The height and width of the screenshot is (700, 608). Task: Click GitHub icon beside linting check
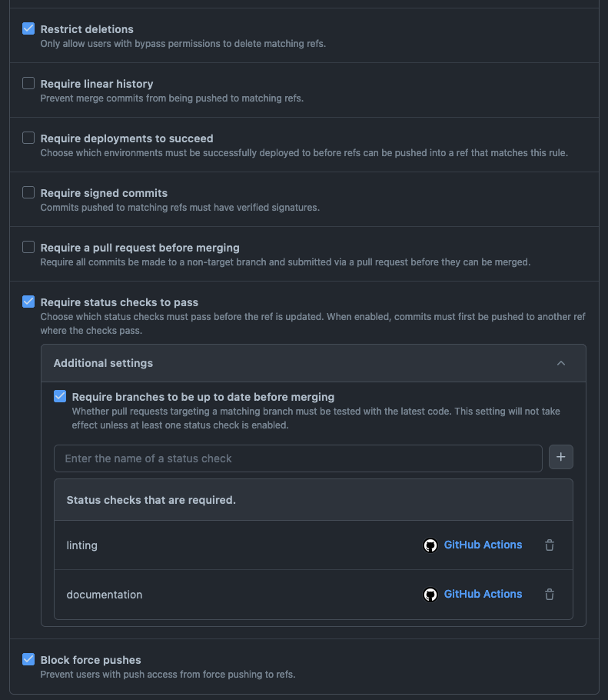[430, 545]
